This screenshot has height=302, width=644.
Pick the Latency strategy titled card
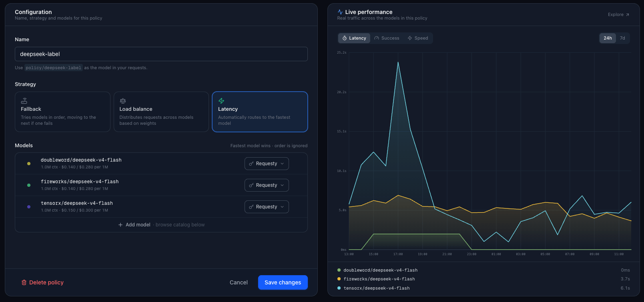point(260,112)
